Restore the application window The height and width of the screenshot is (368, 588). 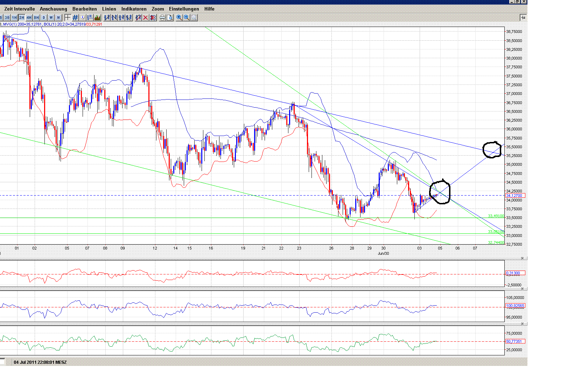(x=517, y=2)
